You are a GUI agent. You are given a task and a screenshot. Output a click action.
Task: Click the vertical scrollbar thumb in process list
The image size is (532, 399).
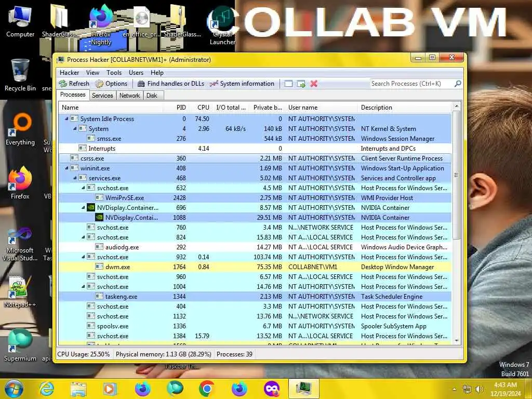pos(456,175)
